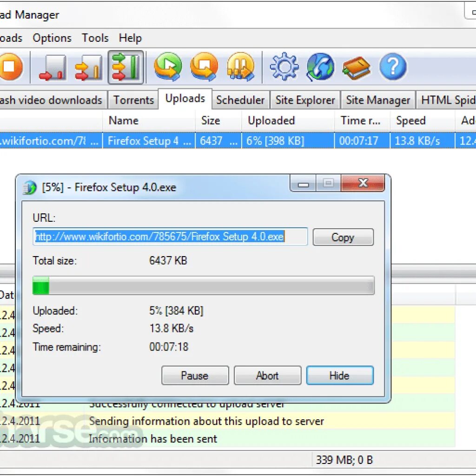This screenshot has height=476, width=476.
Task: Select the 'Firefox Setup 4' upload row name
Action: (x=149, y=141)
